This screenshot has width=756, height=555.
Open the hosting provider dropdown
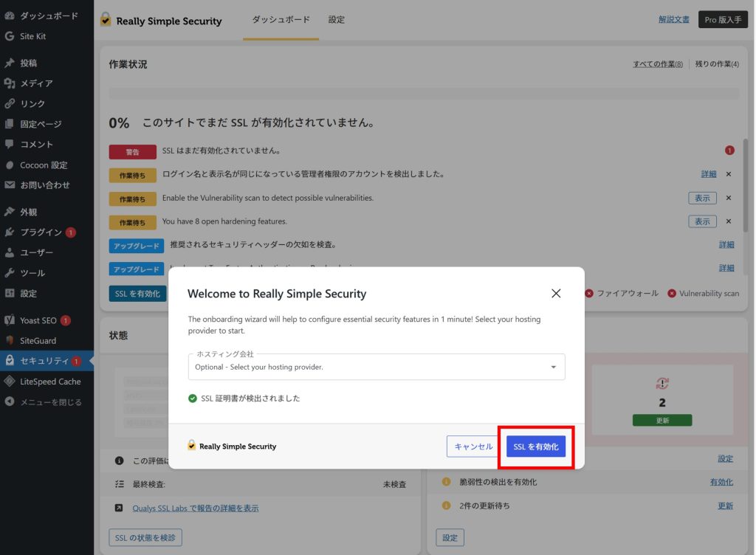click(x=377, y=367)
